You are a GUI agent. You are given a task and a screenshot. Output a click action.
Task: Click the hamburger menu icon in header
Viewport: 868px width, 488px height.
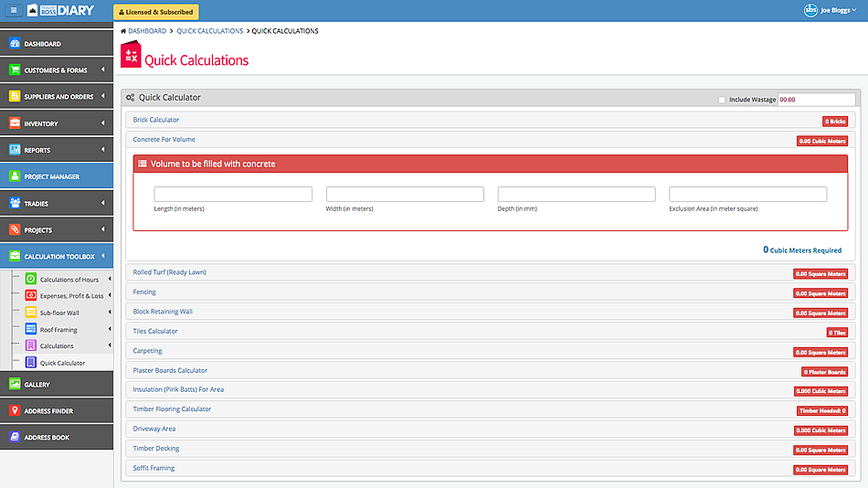point(13,11)
